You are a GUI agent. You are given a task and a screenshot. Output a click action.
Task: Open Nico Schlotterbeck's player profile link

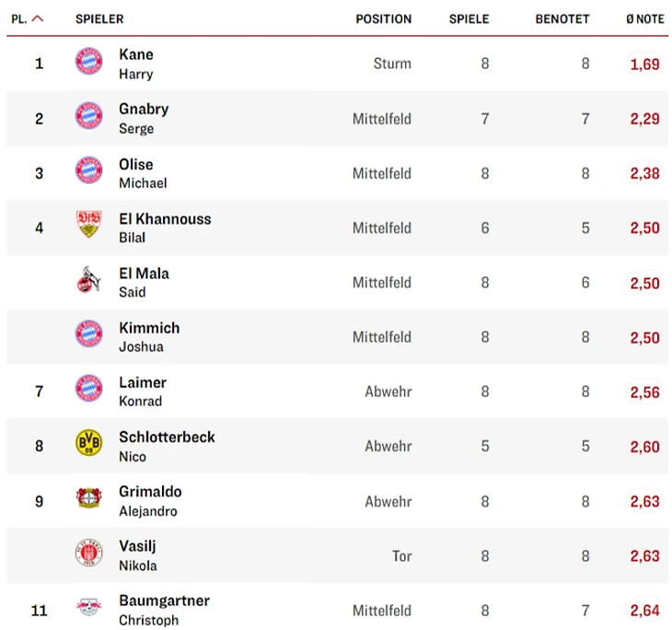tap(167, 437)
